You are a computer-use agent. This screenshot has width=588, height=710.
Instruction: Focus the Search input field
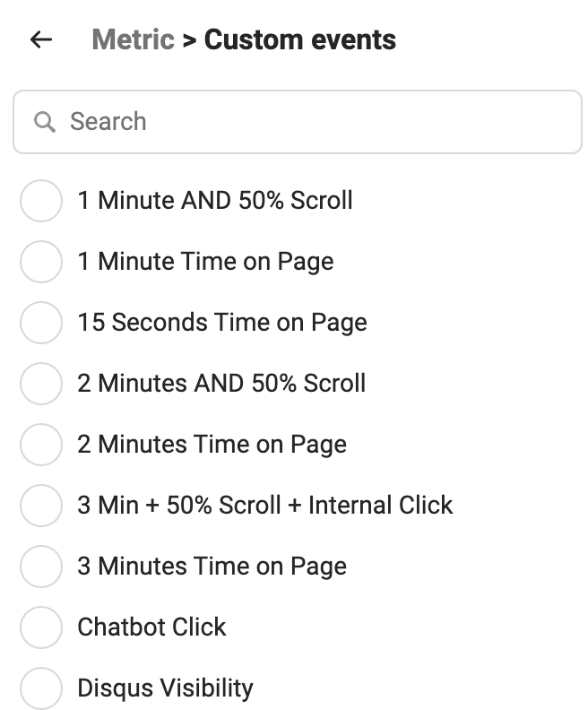coord(298,122)
